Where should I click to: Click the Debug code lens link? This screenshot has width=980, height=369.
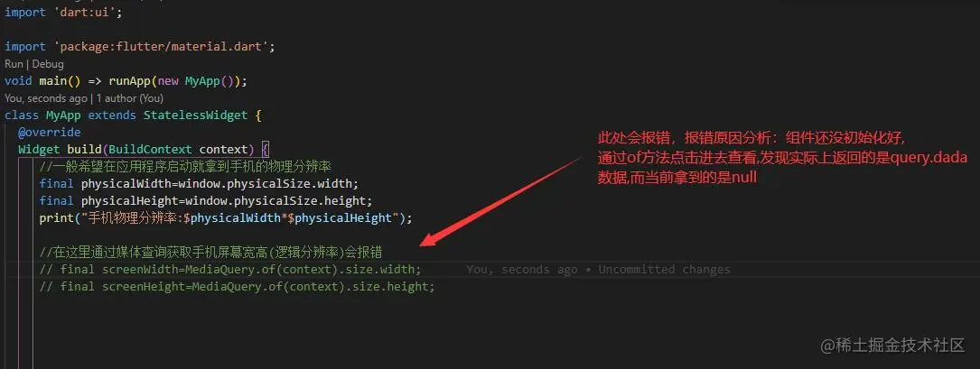coord(48,64)
